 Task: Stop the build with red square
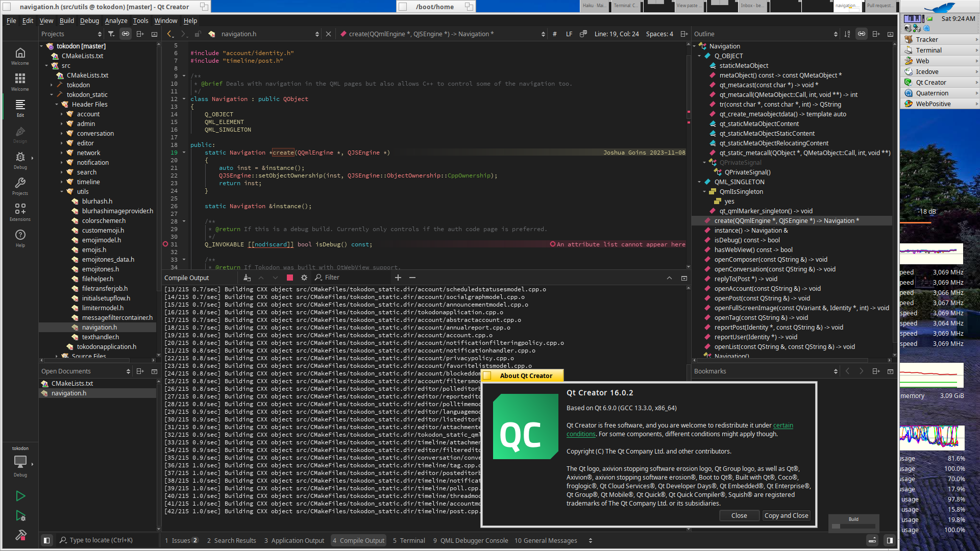pos(290,278)
